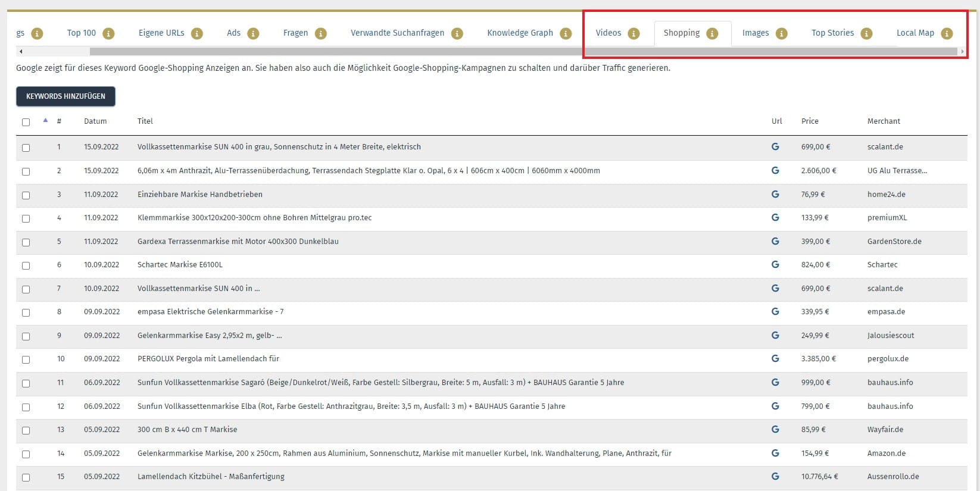
Task: Check the box for row 13 Wayfair Markise
Action: pyautogui.click(x=26, y=430)
